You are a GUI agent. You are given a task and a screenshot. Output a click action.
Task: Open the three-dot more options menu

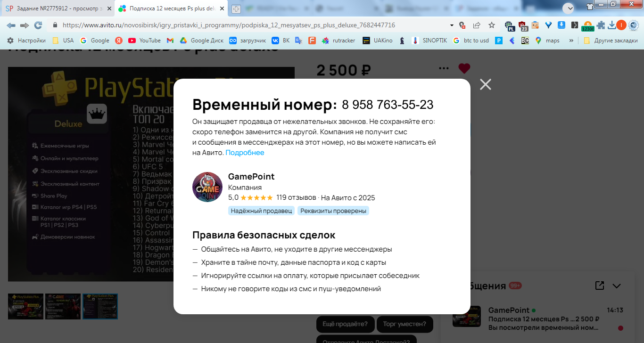coord(444,68)
